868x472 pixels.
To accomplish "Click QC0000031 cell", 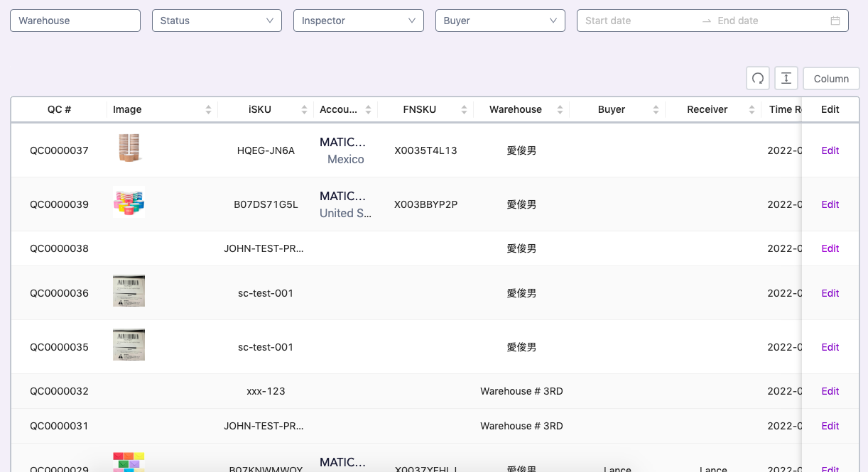I will [x=59, y=426].
